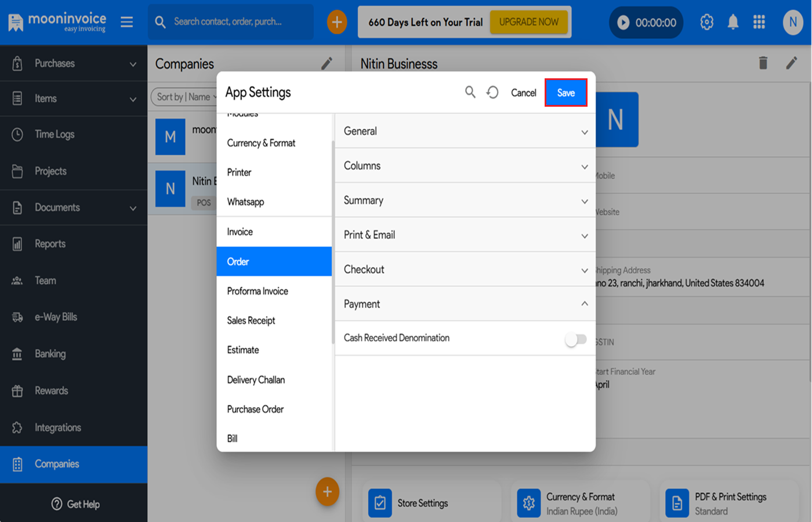Select Printer in settings list
812x522 pixels.
(274, 172)
